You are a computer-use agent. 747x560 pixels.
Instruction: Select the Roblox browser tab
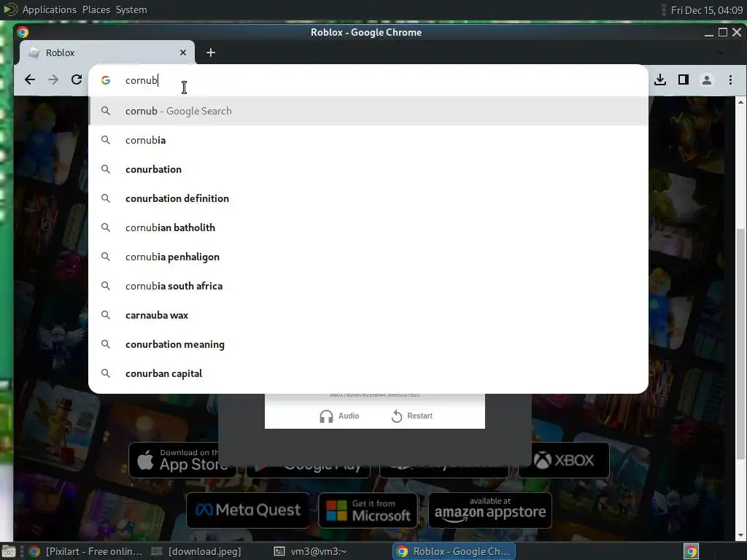pyautogui.click(x=107, y=52)
